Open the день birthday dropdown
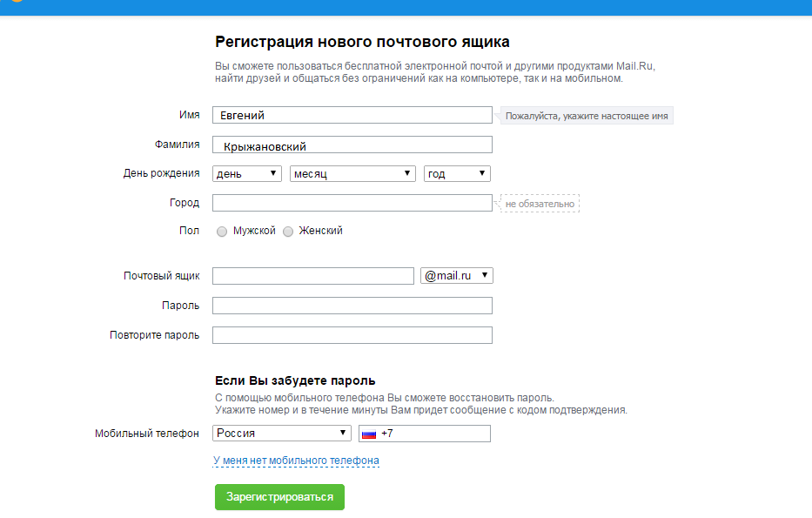The height and width of the screenshot is (518, 812). [247, 173]
